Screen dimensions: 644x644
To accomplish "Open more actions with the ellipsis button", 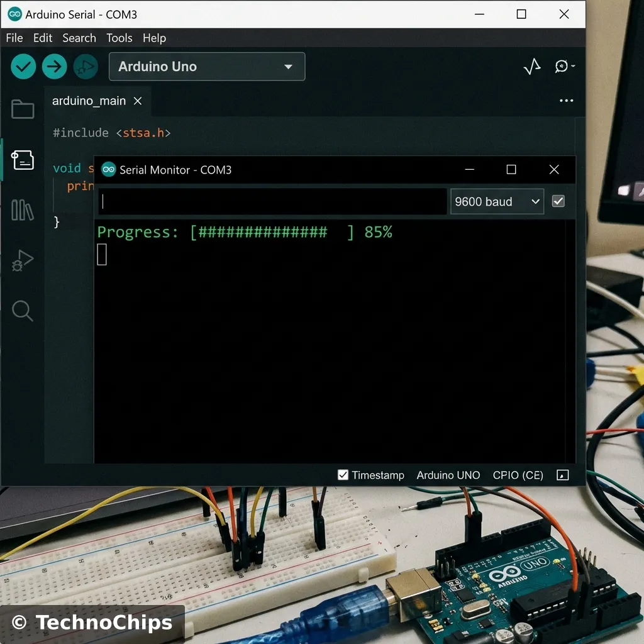I will 566,101.
